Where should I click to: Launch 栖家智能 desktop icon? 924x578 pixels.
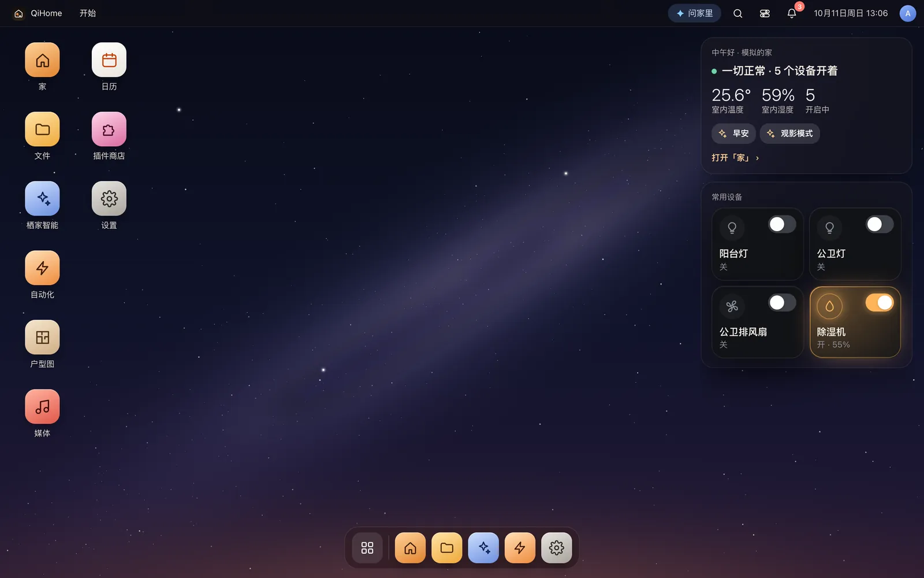(42, 199)
